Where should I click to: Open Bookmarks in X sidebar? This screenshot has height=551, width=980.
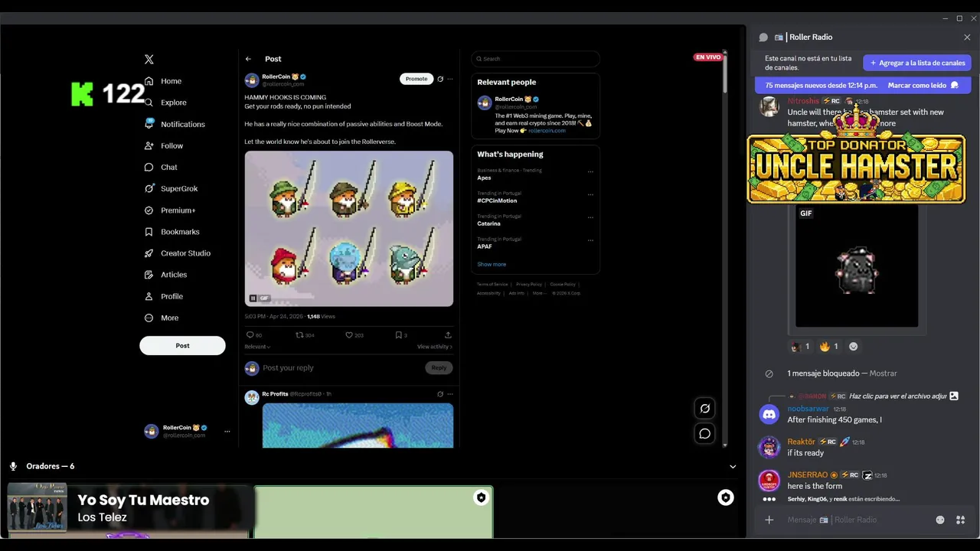pyautogui.click(x=171, y=232)
